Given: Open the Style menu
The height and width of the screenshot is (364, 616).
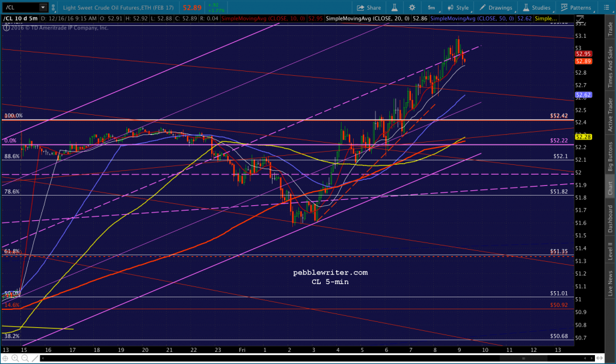Looking at the screenshot, I should click(458, 7).
